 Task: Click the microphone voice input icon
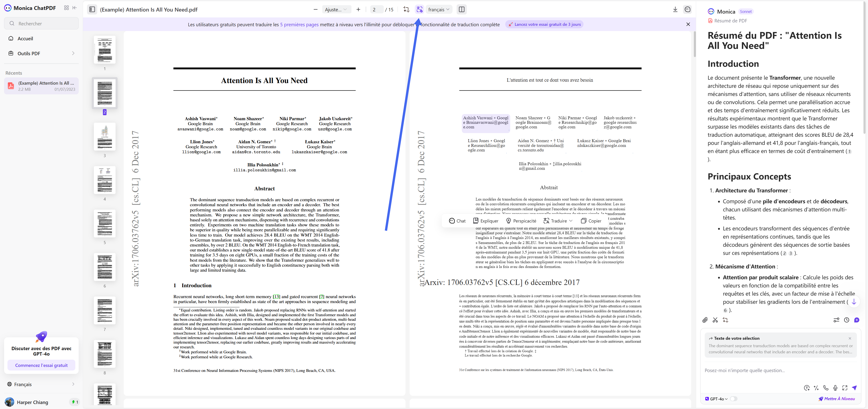[x=835, y=388]
